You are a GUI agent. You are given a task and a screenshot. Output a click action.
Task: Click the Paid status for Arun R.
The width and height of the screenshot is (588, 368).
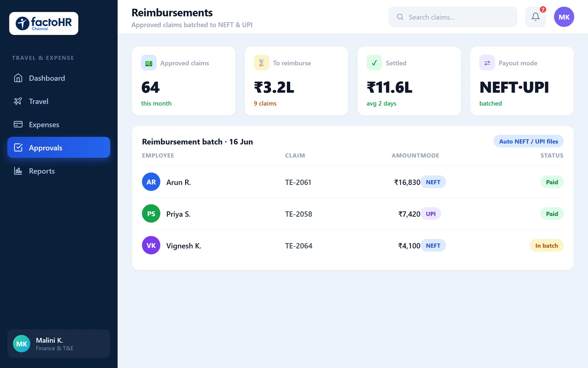[x=552, y=182]
